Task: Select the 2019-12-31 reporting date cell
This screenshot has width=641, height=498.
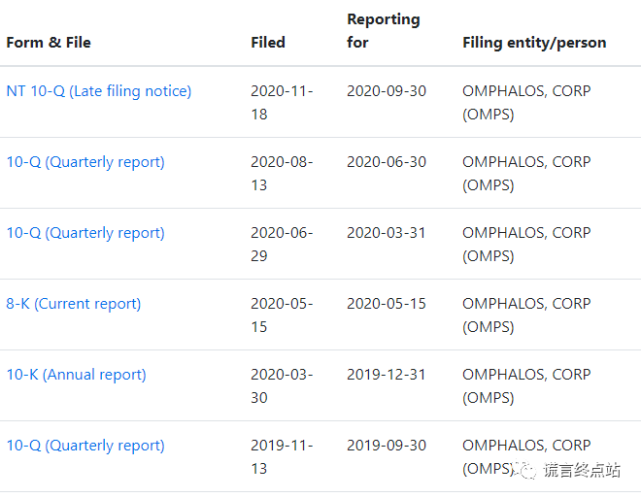Action: pyautogui.click(x=386, y=375)
